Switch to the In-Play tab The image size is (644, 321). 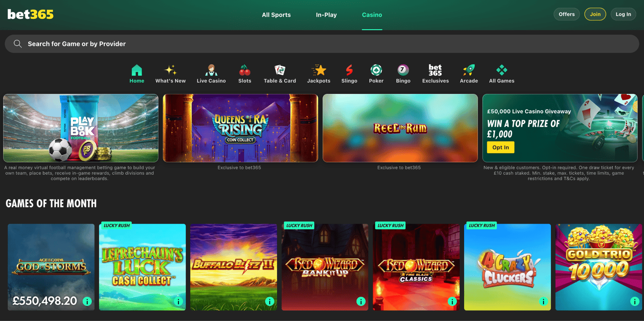point(326,15)
